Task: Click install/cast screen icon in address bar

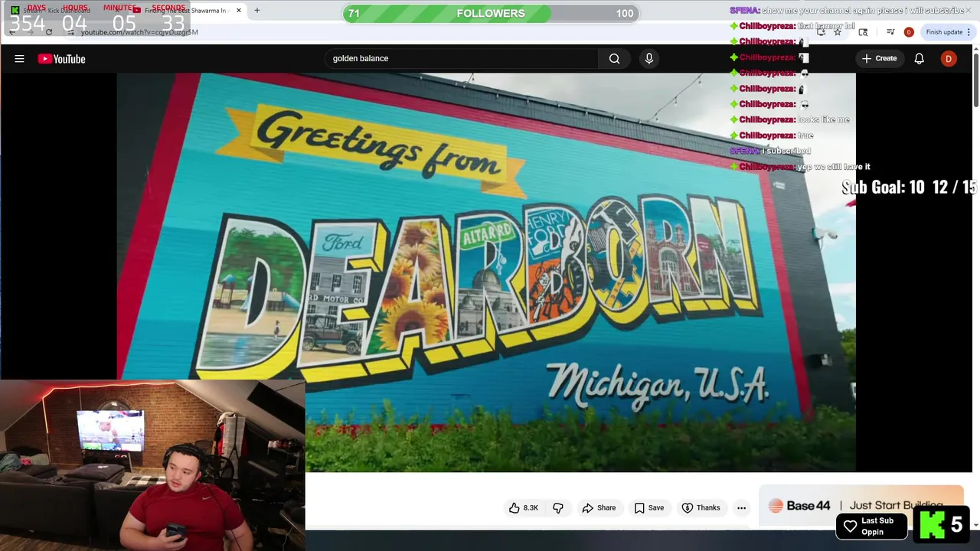Action: tap(821, 32)
